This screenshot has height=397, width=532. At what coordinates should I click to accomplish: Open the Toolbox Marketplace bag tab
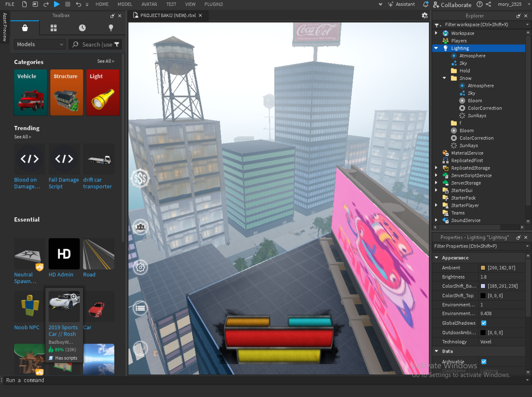[25, 28]
